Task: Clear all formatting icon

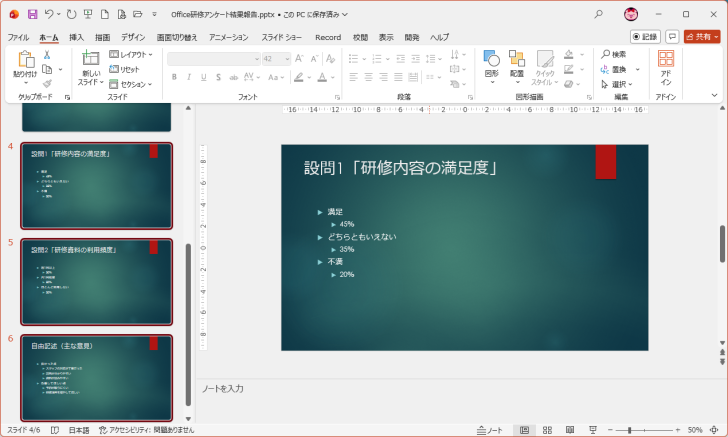Action: 331,59
